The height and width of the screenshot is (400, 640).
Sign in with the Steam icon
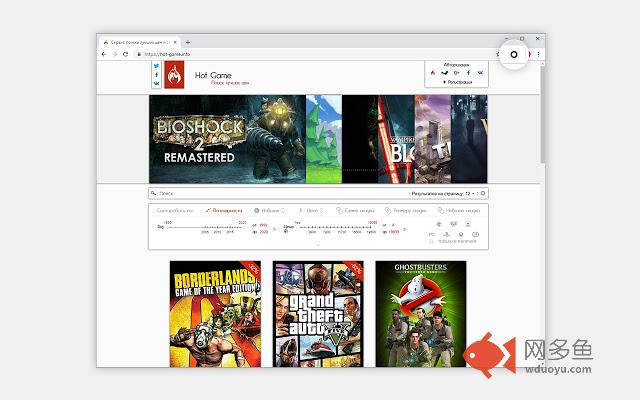pos(445,73)
